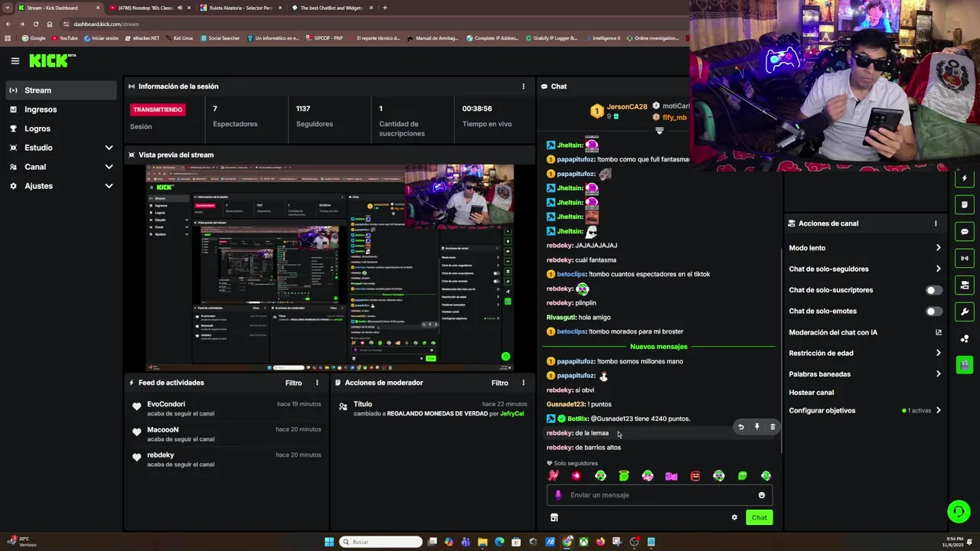The image size is (980, 551).
Task: Open the green headset support button
Action: click(959, 511)
